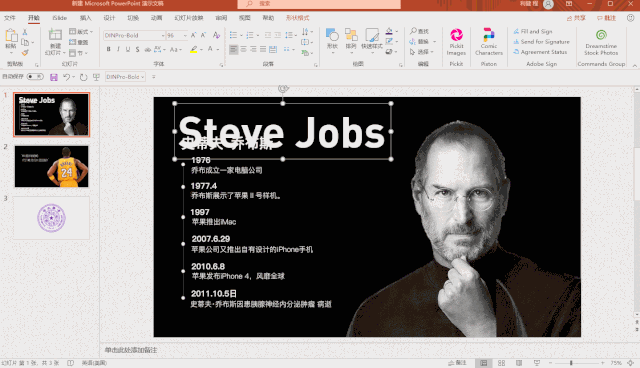Image resolution: width=640 pixels, height=368 pixels.
Task: Apply yellow highlight color pen
Action: [x=194, y=49]
